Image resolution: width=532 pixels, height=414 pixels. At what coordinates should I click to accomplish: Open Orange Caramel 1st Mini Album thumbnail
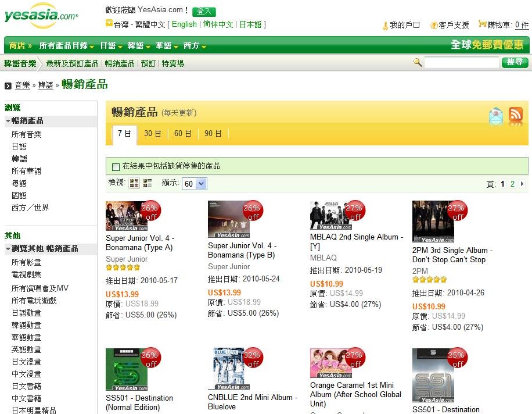click(x=331, y=363)
